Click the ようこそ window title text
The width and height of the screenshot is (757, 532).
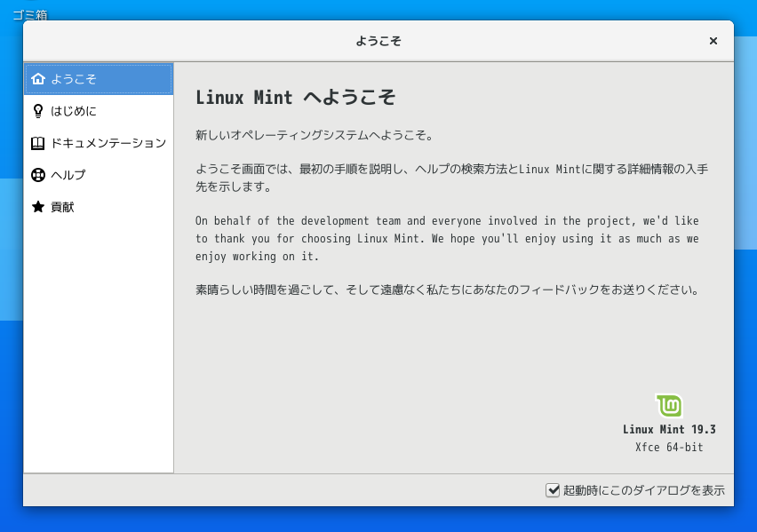click(378, 41)
